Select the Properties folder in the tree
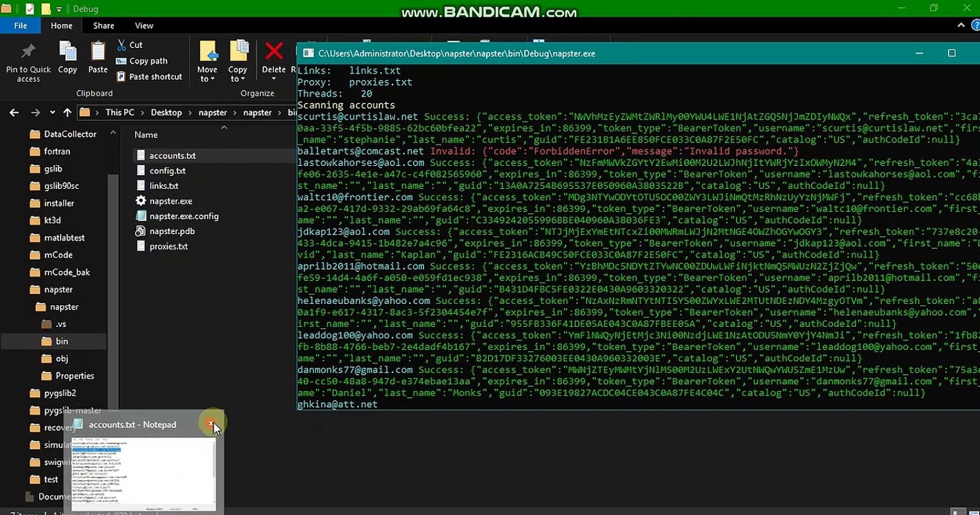The image size is (980, 515). pyautogui.click(x=75, y=376)
